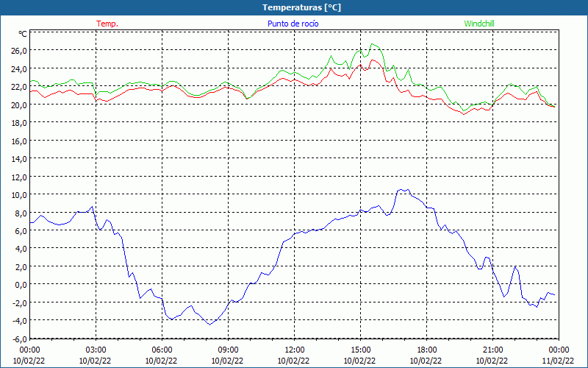The width and height of the screenshot is (588, 368).
Task: Click the '18,0' y-axis value
Action: pos(19,122)
